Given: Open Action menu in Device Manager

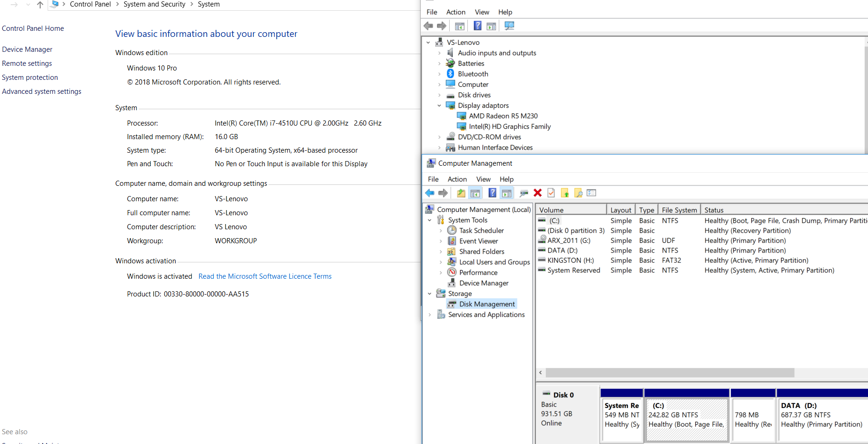Looking at the screenshot, I should [x=456, y=12].
